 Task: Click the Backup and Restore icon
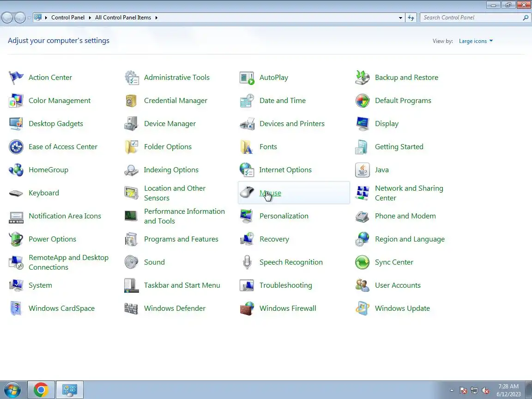pos(363,78)
